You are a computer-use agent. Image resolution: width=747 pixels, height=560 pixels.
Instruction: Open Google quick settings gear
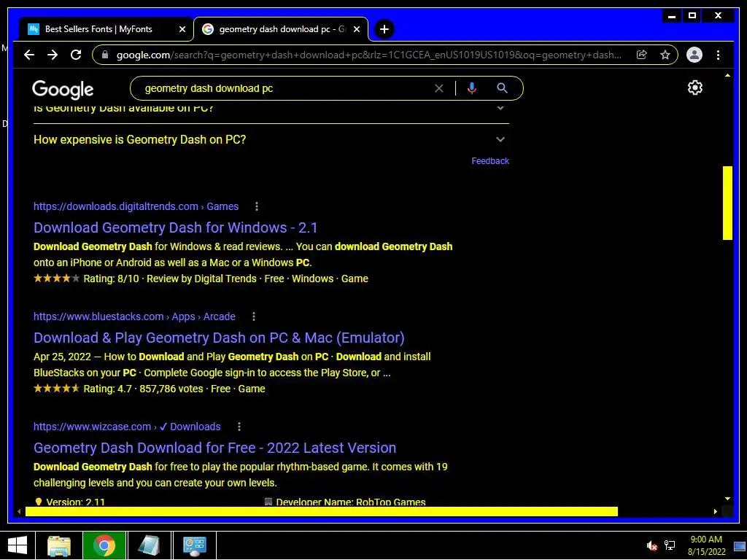695,87
